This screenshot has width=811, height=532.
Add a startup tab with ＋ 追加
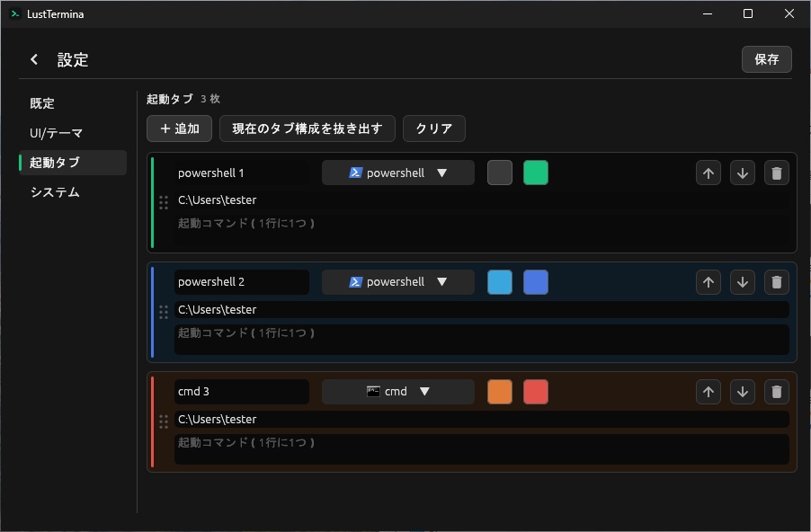click(x=180, y=129)
